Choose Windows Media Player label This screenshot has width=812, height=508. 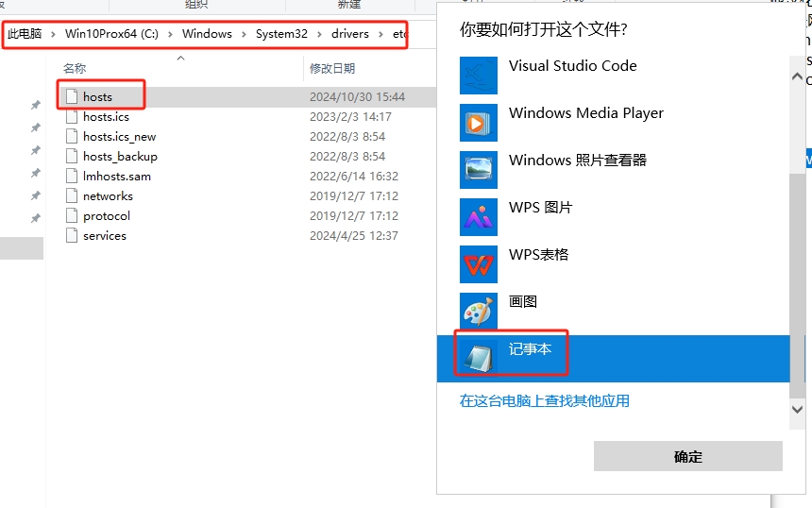(586, 113)
